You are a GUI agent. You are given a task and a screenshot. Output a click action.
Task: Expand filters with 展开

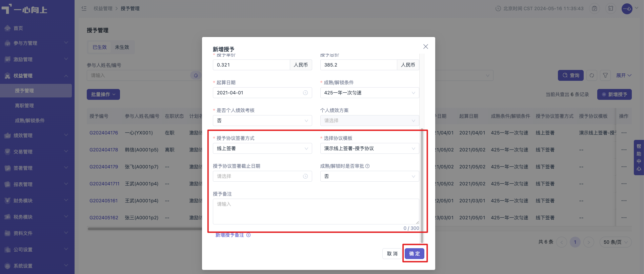tap(624, 75)
